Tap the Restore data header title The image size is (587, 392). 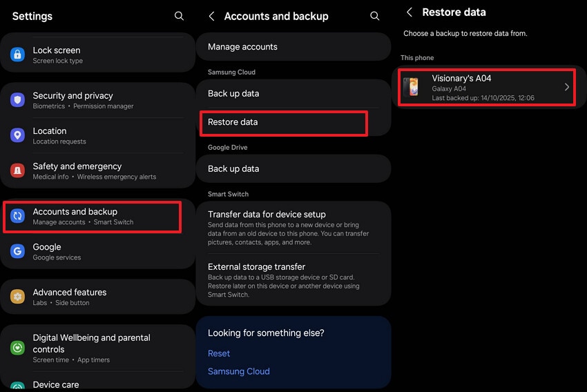[454, 12]
